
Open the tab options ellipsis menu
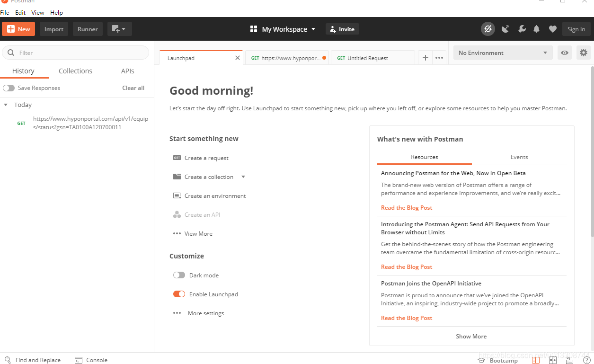(x=439, y=58)
